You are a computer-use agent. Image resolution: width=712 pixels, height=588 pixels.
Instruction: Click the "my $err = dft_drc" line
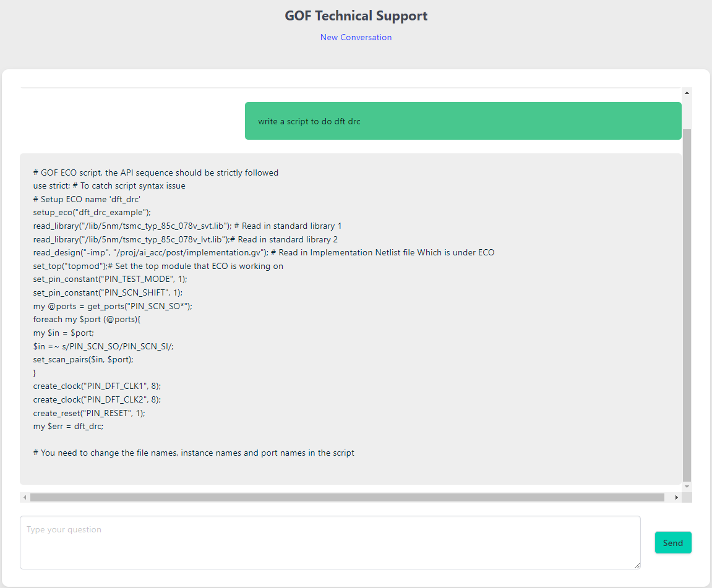pos(69,426)
